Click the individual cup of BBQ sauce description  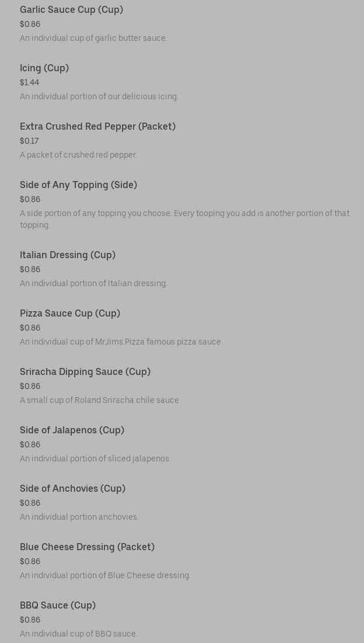[x=78, y=634]
